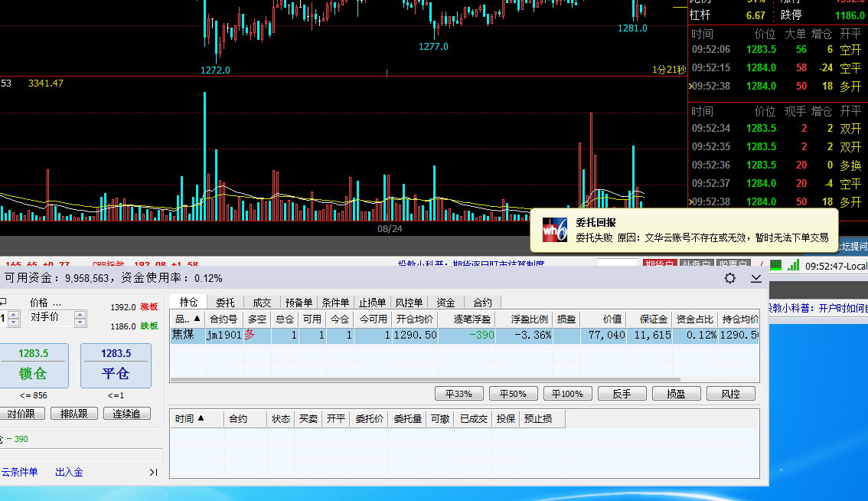Open the trading panel settings gear
The width and height of the screenshot is (868, 501).
[x=730, y=278]
